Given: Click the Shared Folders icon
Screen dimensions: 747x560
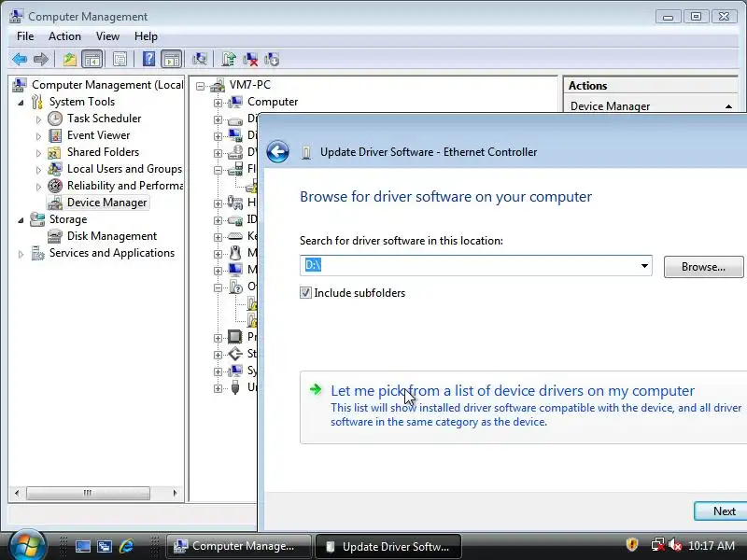Looking at the screenshot, I should [54, 153].
